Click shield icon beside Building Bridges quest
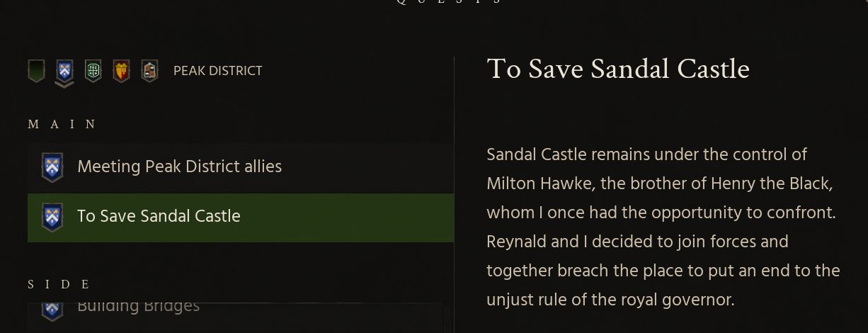Image resolution: width=868 pixels, height=333 pixels. 52,309
